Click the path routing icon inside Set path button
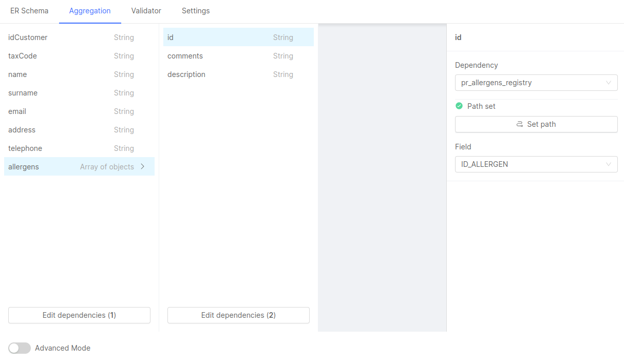 click(520, 124)
